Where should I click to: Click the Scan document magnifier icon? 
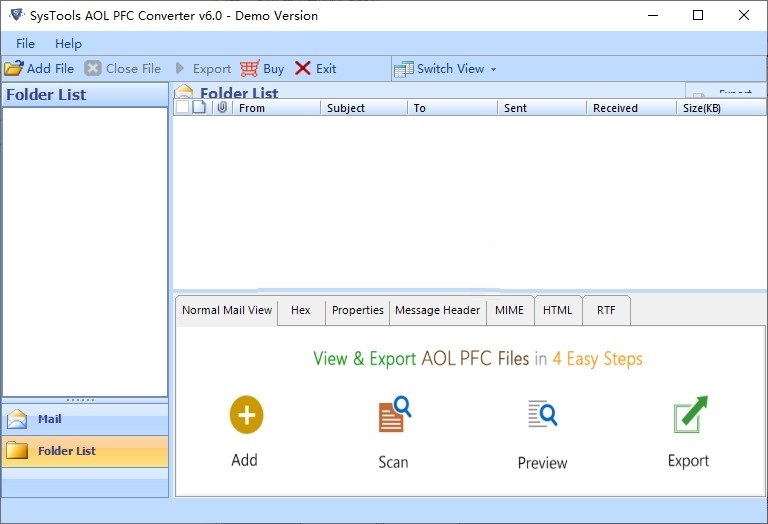point(394,414)
